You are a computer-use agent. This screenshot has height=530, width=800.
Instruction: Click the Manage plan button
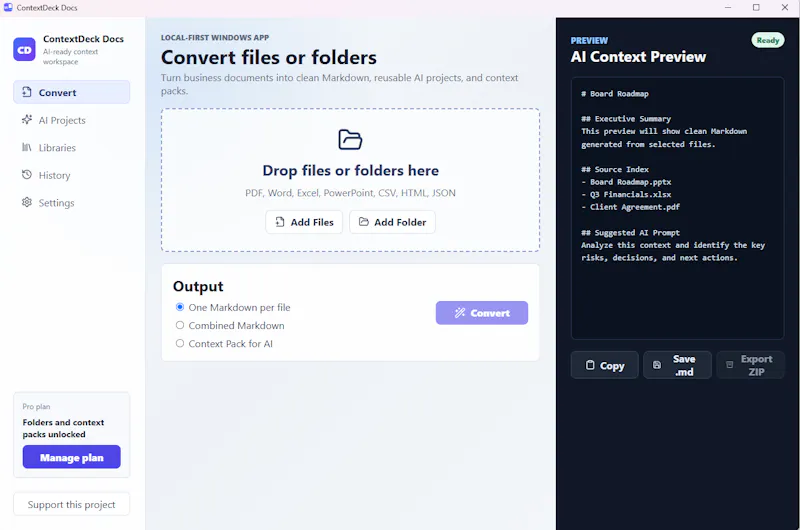point(71,457)
